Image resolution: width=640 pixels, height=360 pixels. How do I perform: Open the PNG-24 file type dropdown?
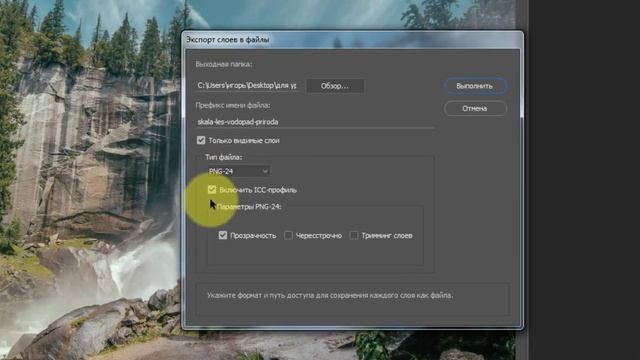click(x=238, y=171)
